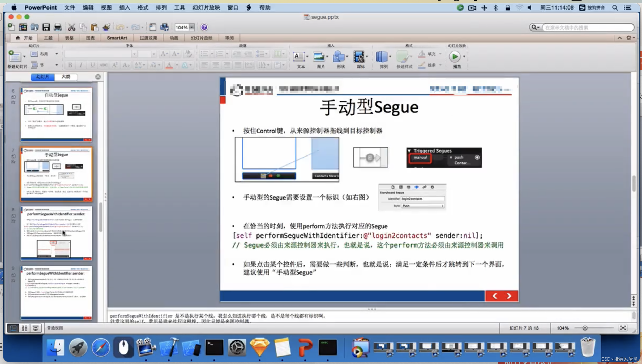The image size is (642, 364).
Task: Switch to the 大纲 outline pane tab
Action: (66, 77)
